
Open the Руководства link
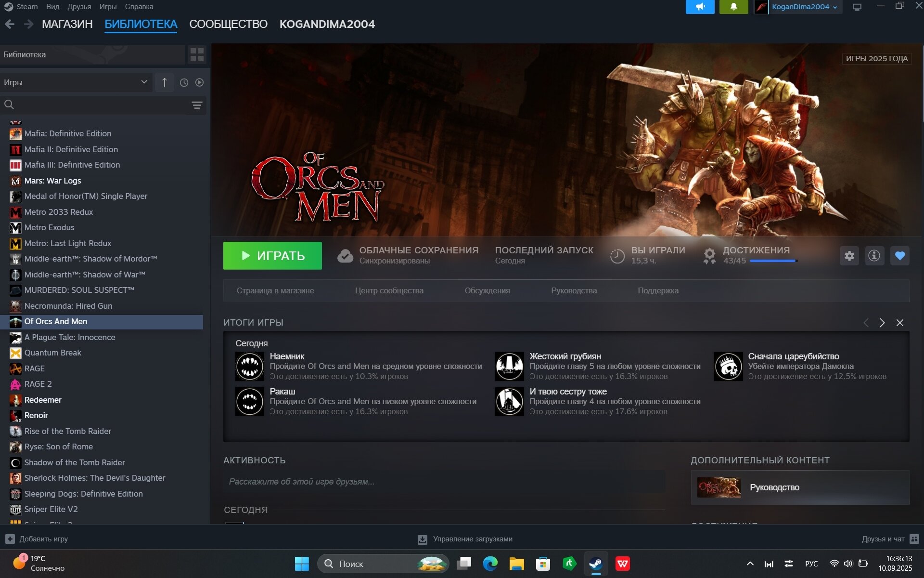(x=574, y=291)
